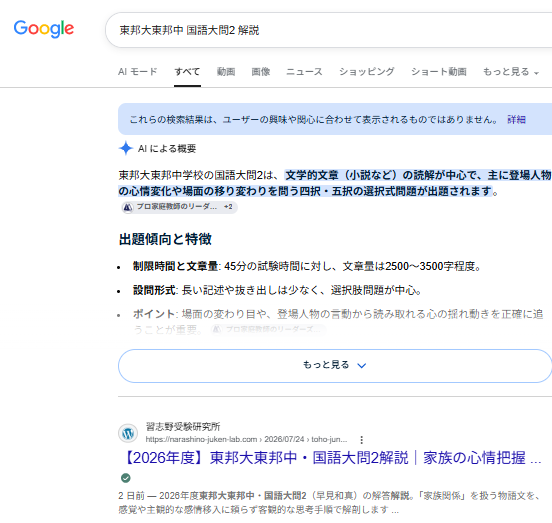Go to the ニュース tab

point(304,72)
